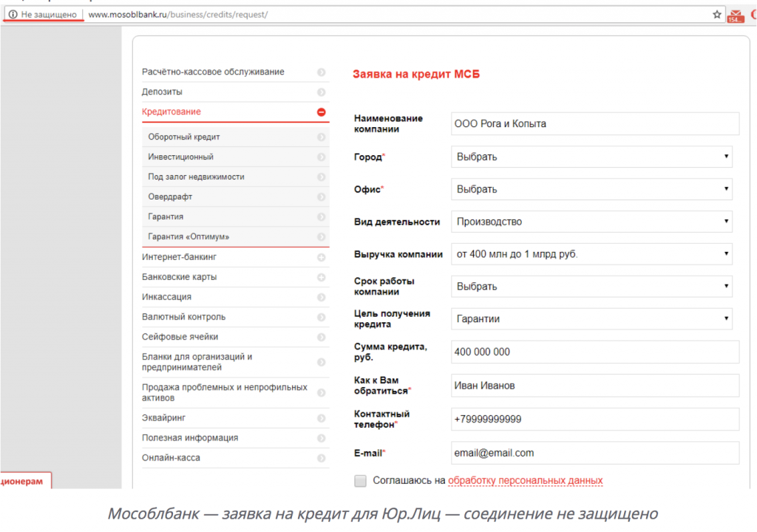
Task: Click the Как к Вам обратиться field
Action: [595, 386]
